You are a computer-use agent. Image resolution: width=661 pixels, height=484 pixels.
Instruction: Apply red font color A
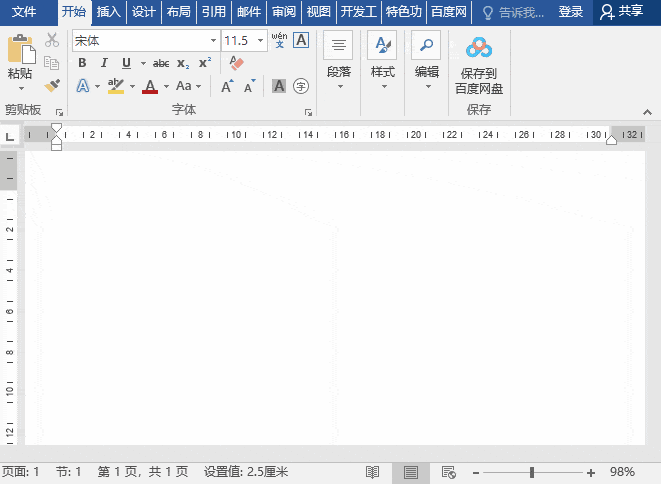(x=150, y=86)
